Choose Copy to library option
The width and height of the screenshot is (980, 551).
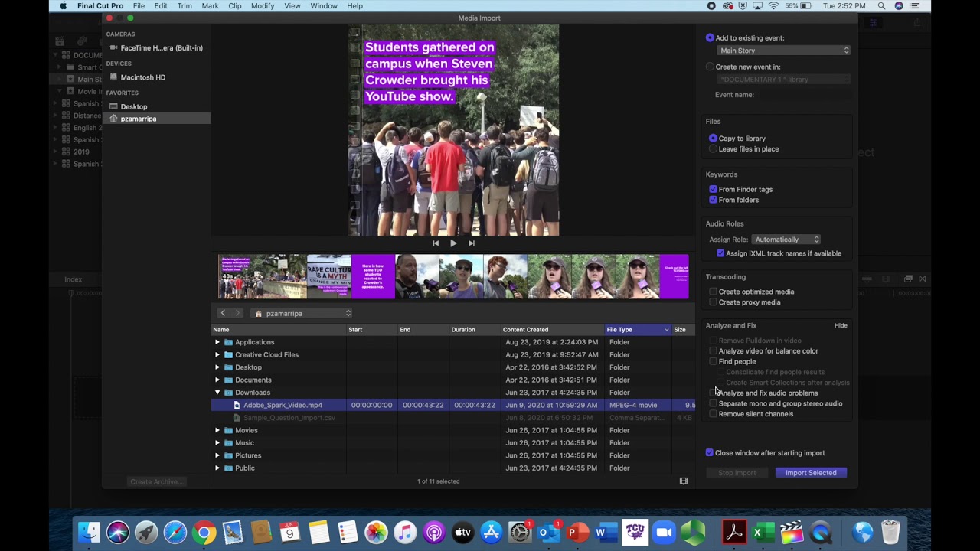pos(713,139)
